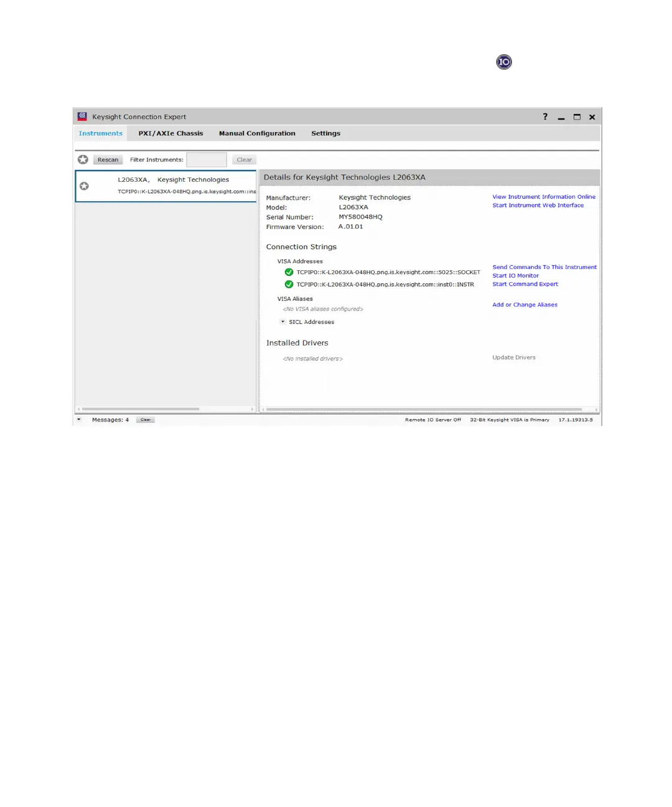Click Start IO Monitor link
The width and height of the screenshot is (672, 807).
tap(516, 276)
